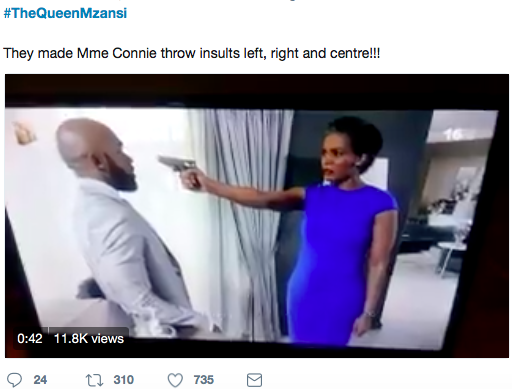Share via the envelope message icon
This screenshot has height=389, width=512.
(x=254, y=380)
